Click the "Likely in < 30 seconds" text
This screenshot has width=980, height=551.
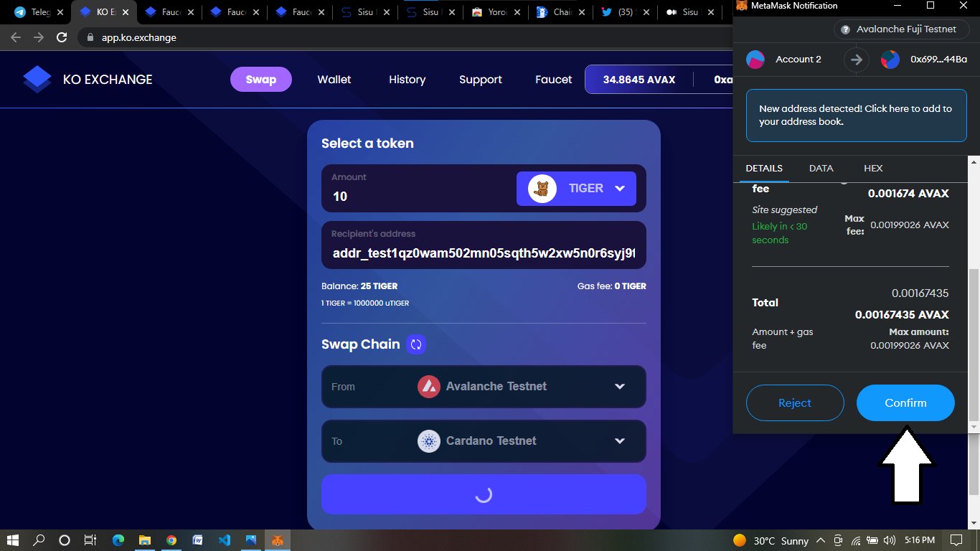(780, 233)
